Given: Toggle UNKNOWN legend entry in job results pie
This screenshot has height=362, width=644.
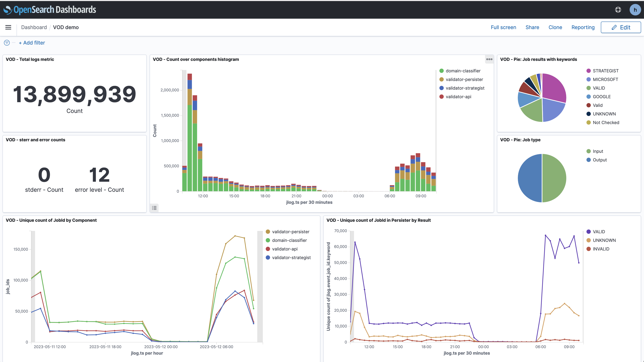Looking at the screenshot, I should pyautogui.click(x=601, y=114).
